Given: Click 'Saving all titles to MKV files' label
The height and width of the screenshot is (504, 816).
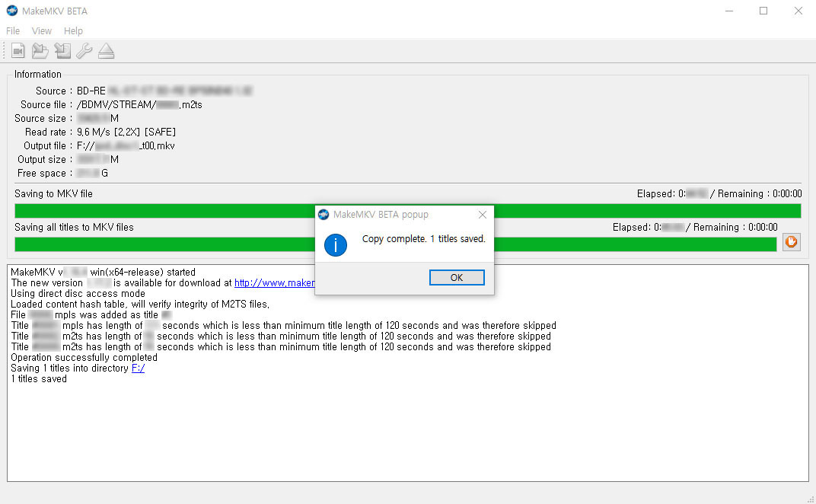Looking at the screenshot, I should pyautogui.click(x=74, y=227).
